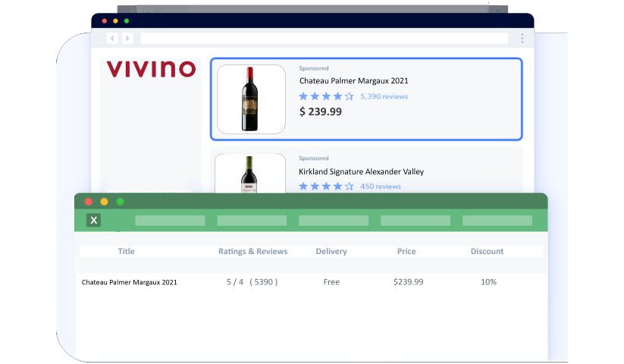Open the 450 reviews link
624x364 pixels.
coord(381,187)
